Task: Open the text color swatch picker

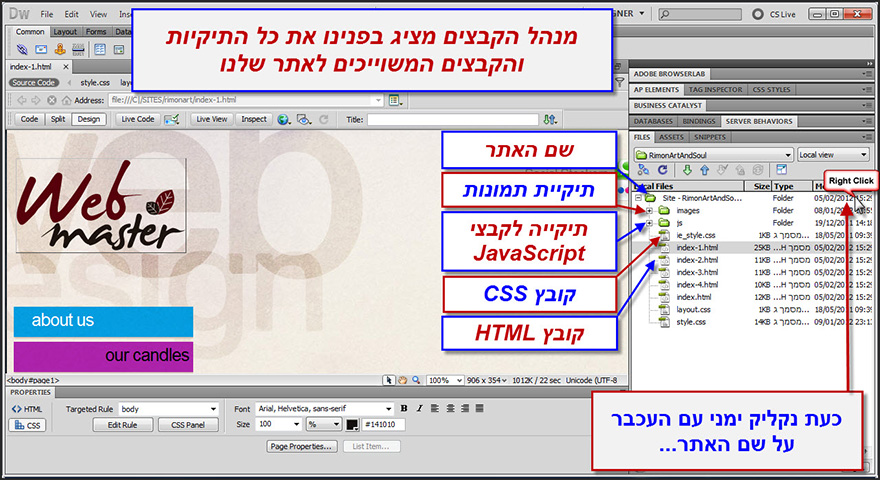Action: (352, 424)
